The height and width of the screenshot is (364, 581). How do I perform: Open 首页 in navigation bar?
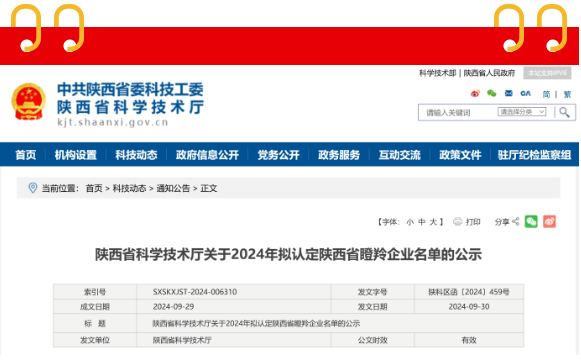point(26,155)
